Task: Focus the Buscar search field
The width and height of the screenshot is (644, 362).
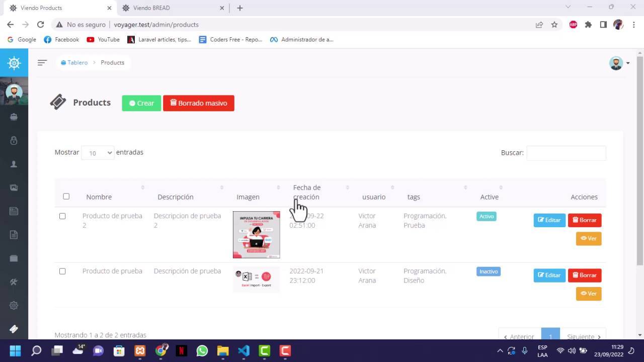Action: point(566,153)
